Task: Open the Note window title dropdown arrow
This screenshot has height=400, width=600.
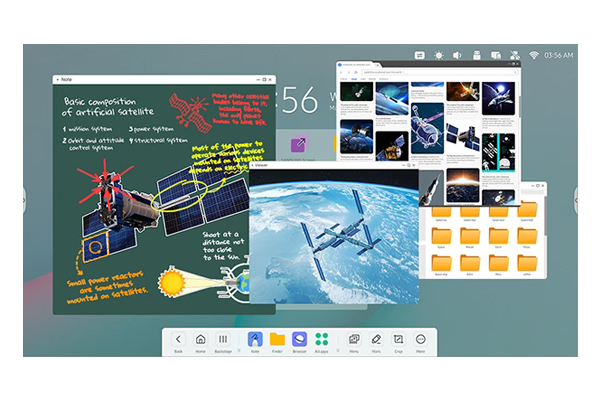Action: click(58, 80)
